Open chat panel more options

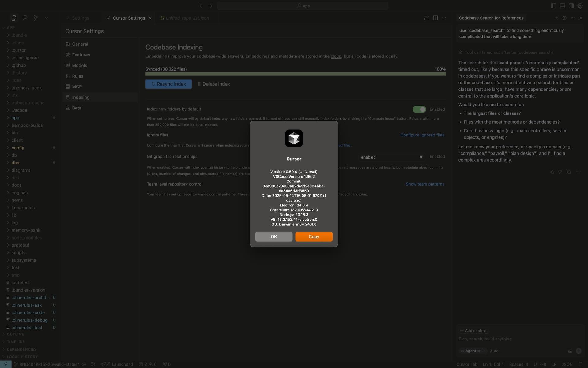573,18
